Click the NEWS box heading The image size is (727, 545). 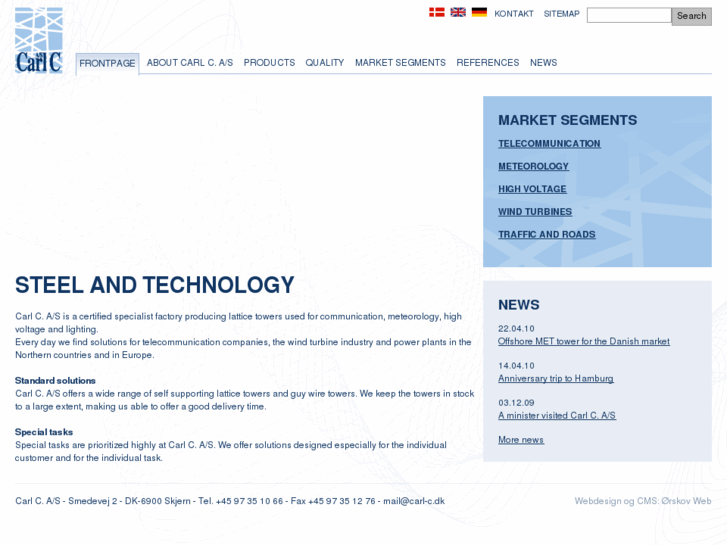519,305
